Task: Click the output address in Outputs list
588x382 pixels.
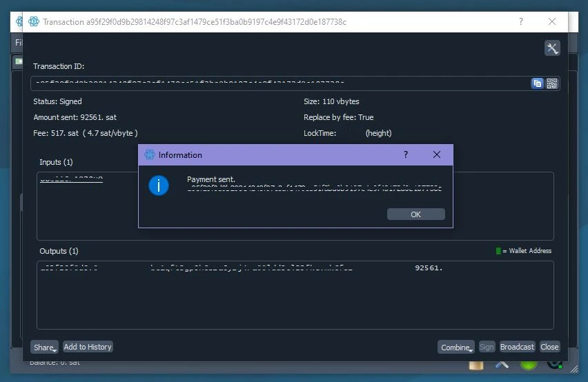Action: coord(251,268)
